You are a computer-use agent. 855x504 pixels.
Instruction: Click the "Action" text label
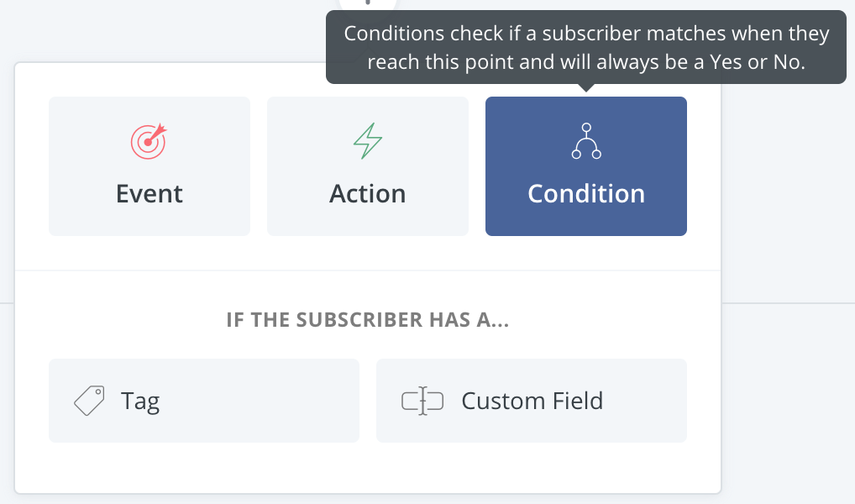point(368,194)
